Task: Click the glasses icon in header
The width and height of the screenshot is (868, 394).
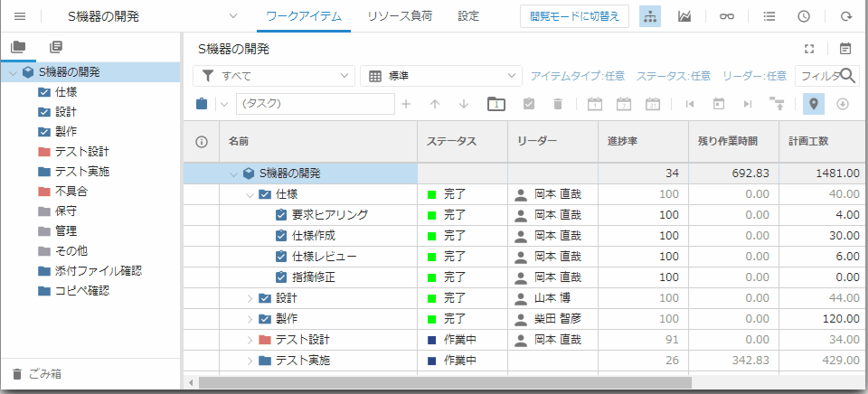Action: 727,16
